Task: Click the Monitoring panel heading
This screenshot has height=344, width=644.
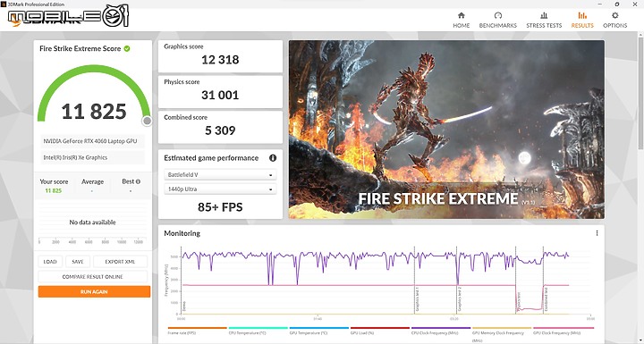Action: (182, 233)
